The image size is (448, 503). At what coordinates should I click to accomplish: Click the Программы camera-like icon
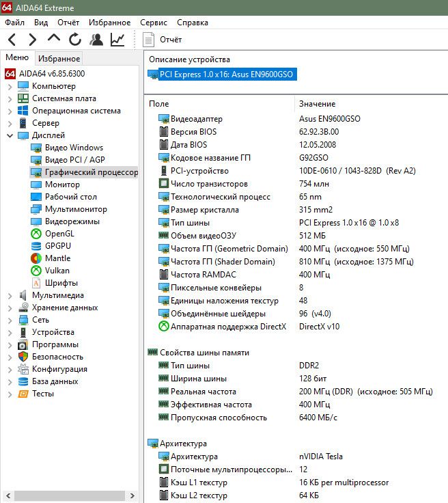[23, 345]
